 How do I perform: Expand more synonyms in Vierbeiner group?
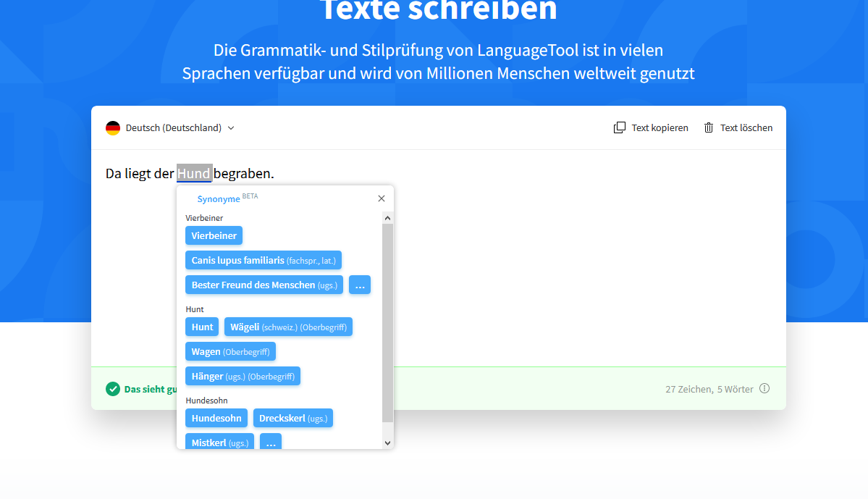360,285
